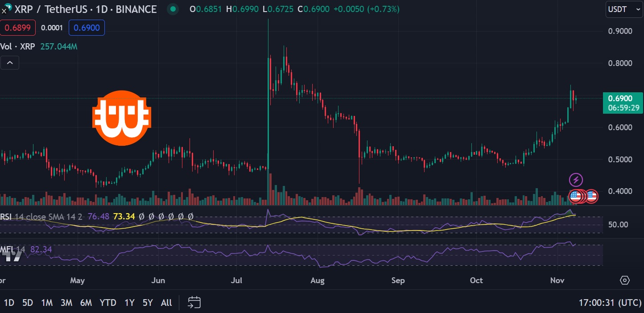Image resolution: width=644 pixels, height=313 pixels.
Task: Open the purple lightning bolt event marker
Action: click(x=576, y=180)
